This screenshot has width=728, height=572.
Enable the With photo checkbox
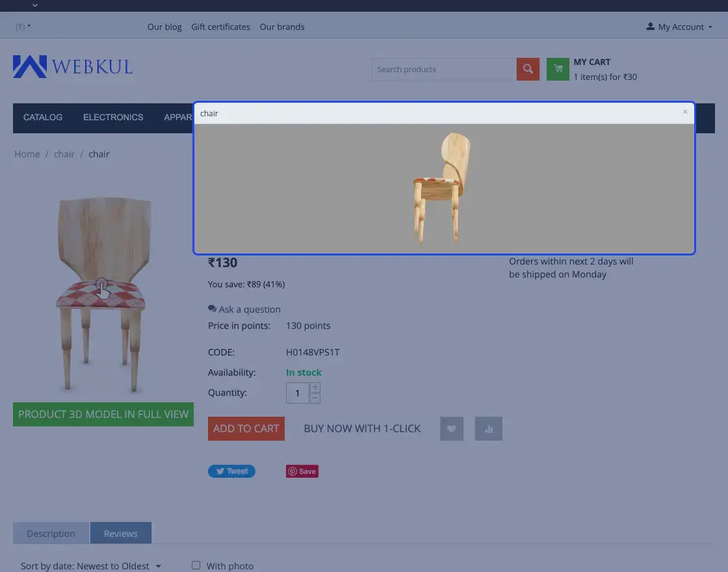[x=196, y=565]
